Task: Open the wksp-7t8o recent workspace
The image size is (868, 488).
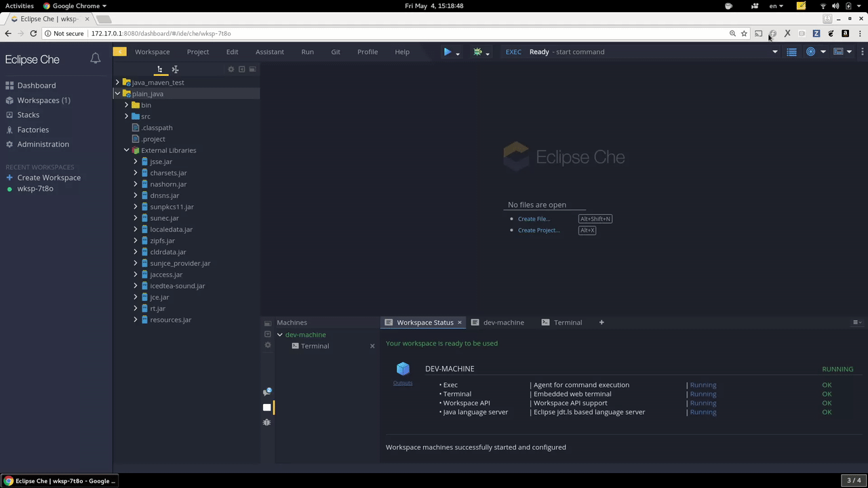Action: [35, 188]
